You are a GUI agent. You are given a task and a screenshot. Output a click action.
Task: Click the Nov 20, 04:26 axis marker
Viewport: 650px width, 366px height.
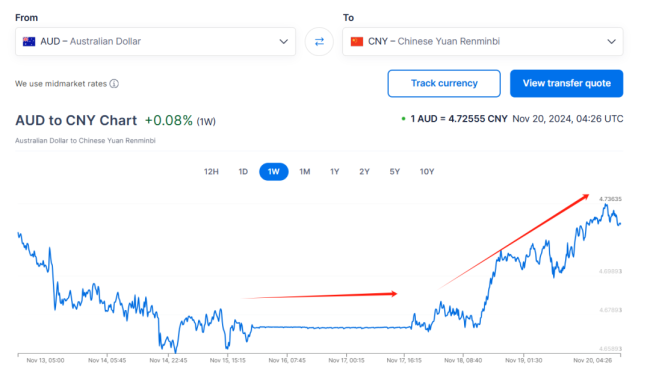(x=592, y=360)
